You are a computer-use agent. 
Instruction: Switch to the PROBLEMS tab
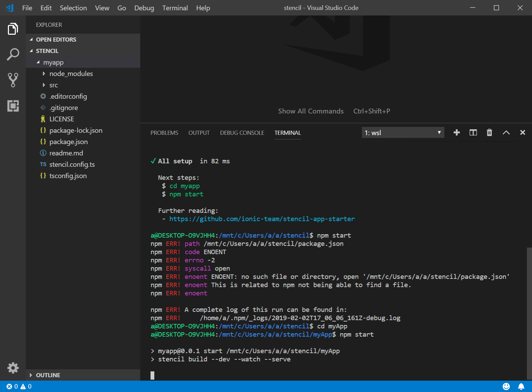(x=164, y=133)
